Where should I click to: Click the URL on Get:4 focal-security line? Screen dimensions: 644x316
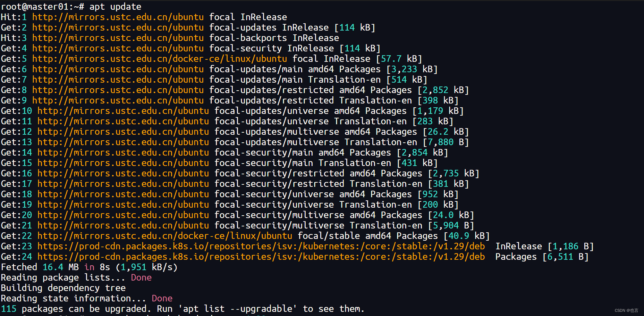pyautogui.click(x=118, y=48)
